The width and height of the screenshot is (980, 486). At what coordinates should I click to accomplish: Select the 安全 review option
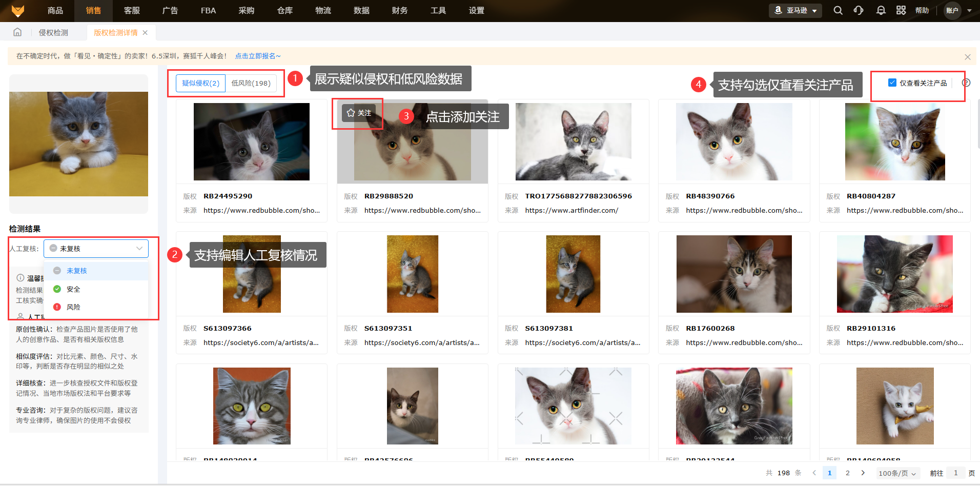tap(73, 289)
